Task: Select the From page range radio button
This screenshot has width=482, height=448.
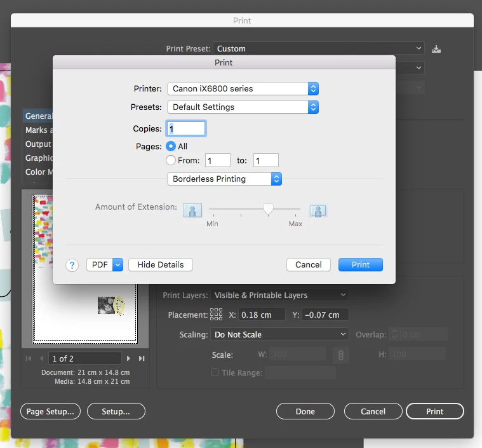Action: point(171,160)
